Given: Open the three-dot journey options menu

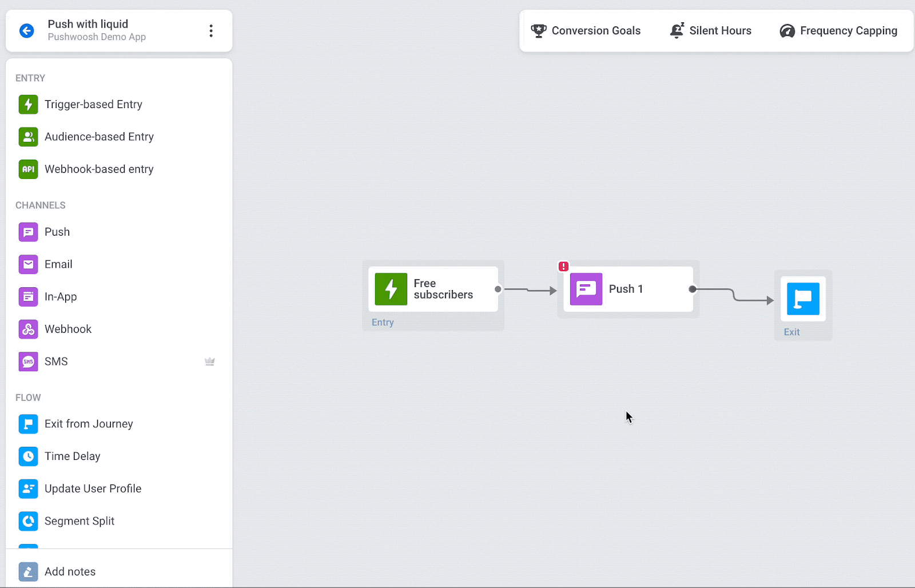Looking at the screenshot, I should 211,31.
